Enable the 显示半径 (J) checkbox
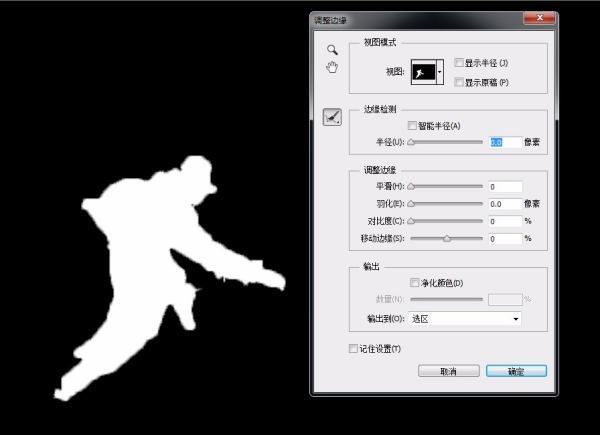Screen dimensions: 600x435 pos(458,63)
